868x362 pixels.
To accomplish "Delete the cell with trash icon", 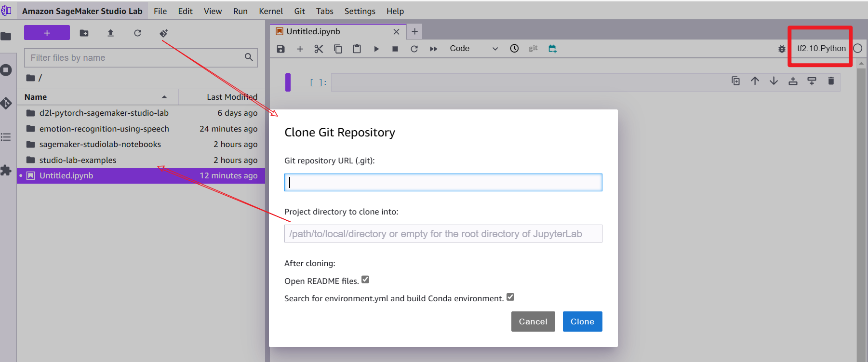I will tap(831, 81).
